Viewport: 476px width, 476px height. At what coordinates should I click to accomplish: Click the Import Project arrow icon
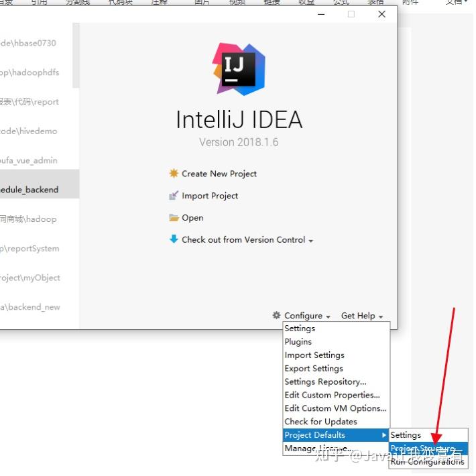[174, 196]
